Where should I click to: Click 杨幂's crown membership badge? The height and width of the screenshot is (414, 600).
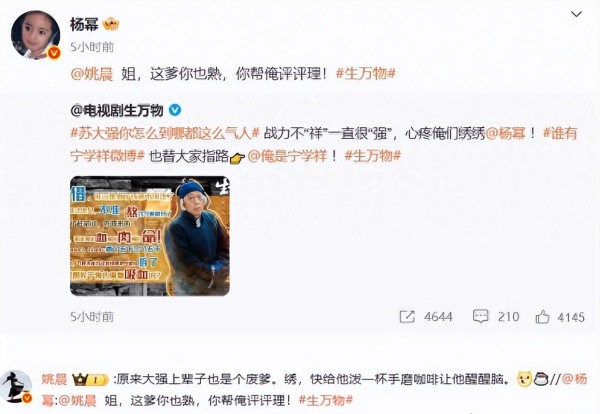click(111, 24)
